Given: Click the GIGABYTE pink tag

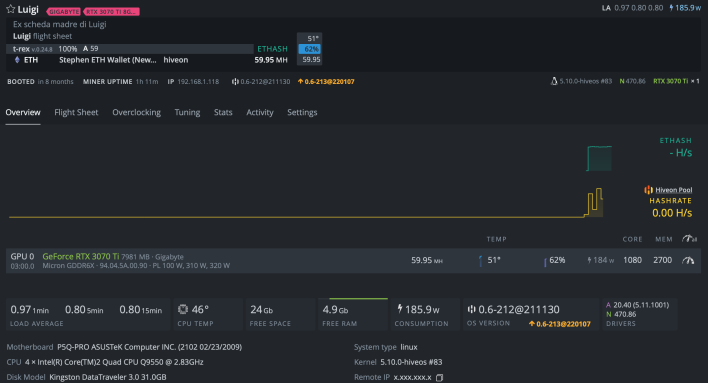Looking at the screenshot, I should click(x=64, y=12).
